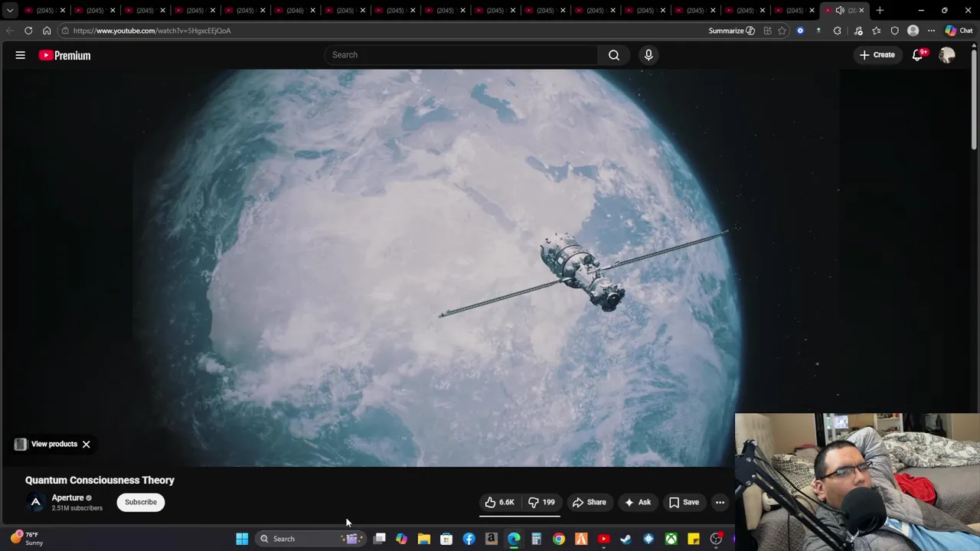
Task: Open Steam from the taskbar
Action: click(x=626, y=539)
